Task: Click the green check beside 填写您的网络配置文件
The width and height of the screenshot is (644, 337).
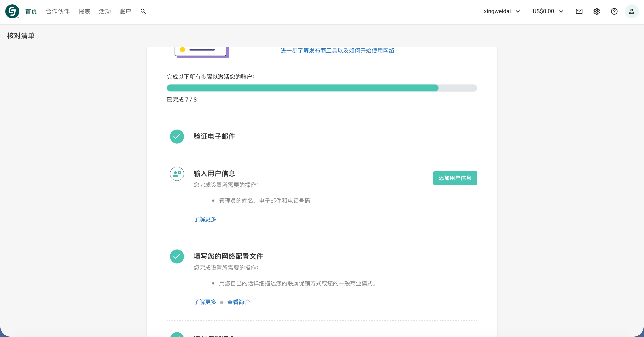Action: click(x=177, y=256)
